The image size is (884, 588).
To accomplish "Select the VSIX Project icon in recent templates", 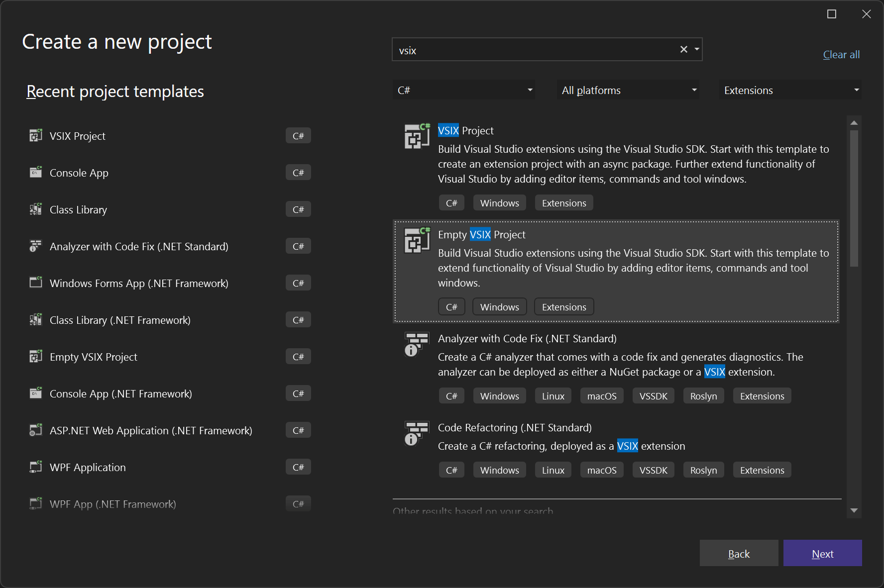I will point(36,135).
